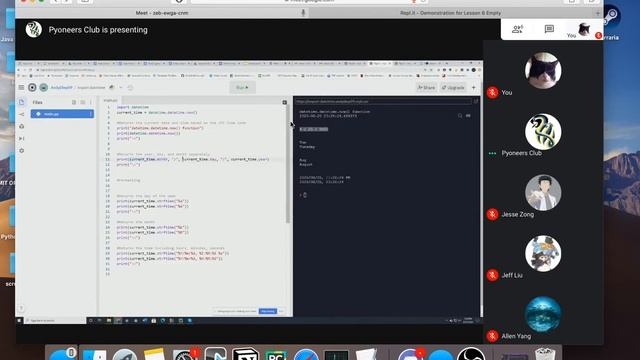Mute tab audio via the Meet tab mic icon

(x=303, y=13)
